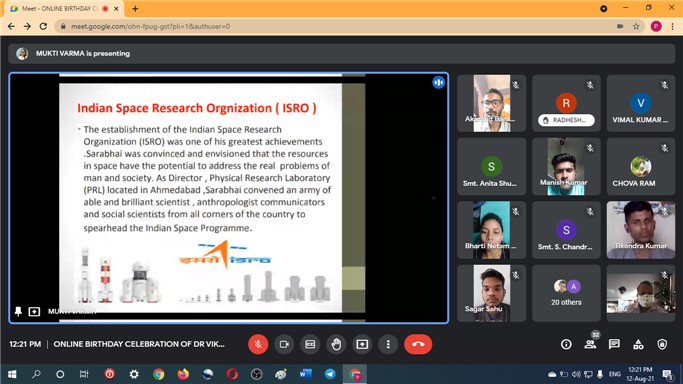Unpin the MUKTI VARMA presentation
The width and height of the screenshot is (683, 384).
18,311
